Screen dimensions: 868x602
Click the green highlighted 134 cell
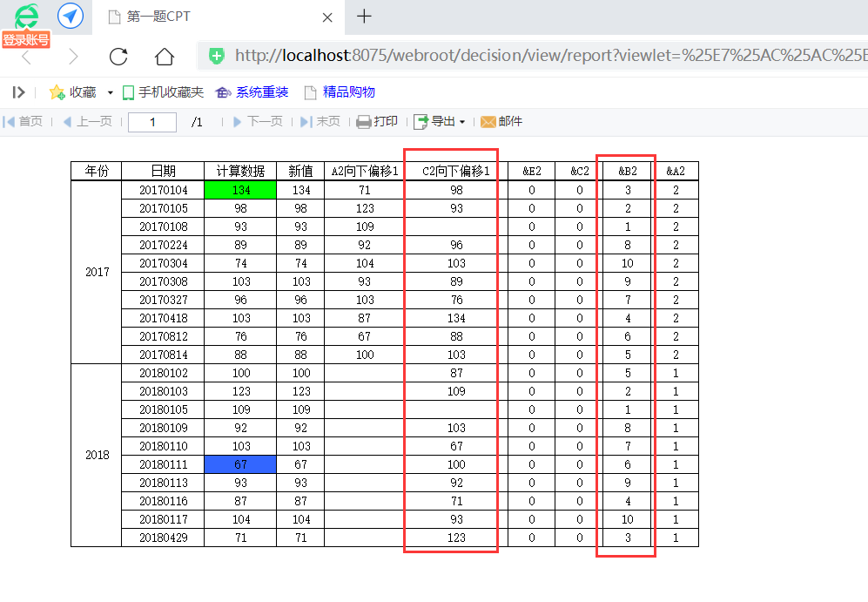click(x=240, y=190)
